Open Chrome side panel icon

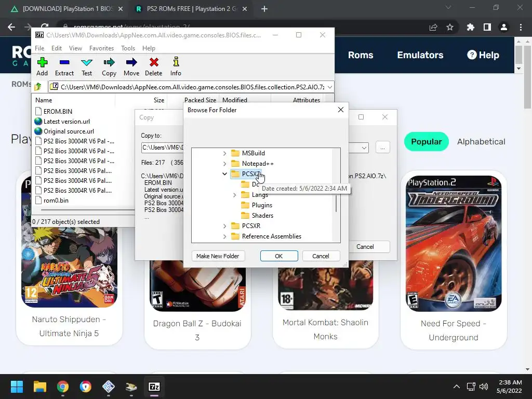pyautogui.click(x=487, y=27)
